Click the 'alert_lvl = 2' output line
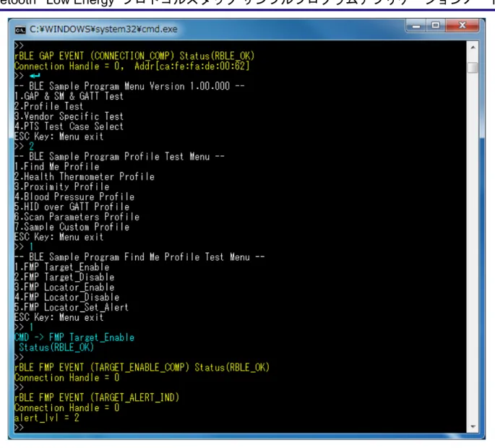 pyautogui.click(x=47, y=418)
